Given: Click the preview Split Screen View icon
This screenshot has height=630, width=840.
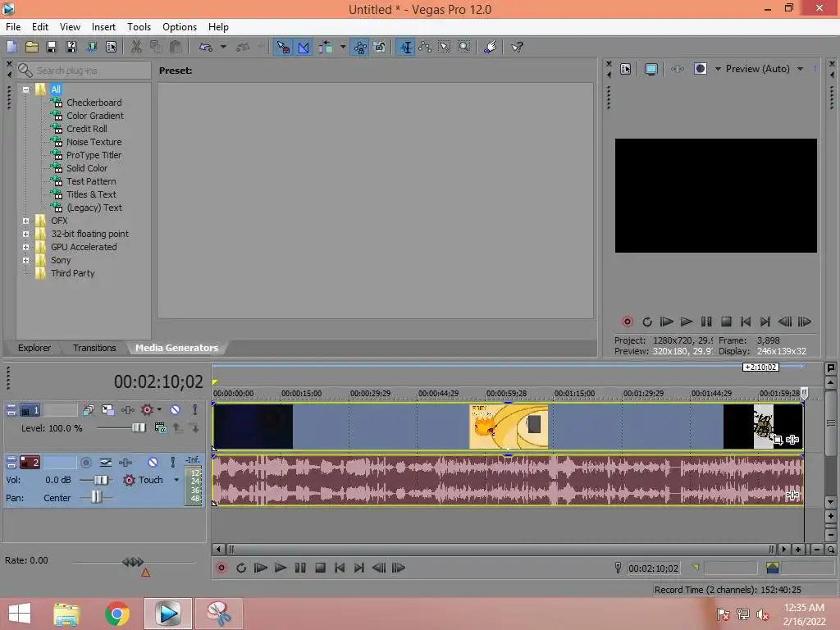Looking at the screenshot, I should (701, 69).
